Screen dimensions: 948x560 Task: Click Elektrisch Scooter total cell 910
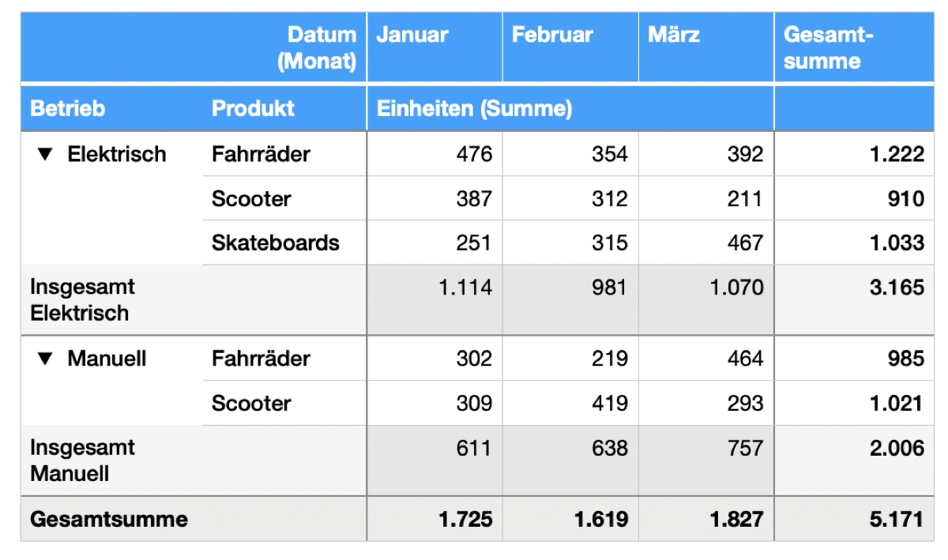coord(854,198)
